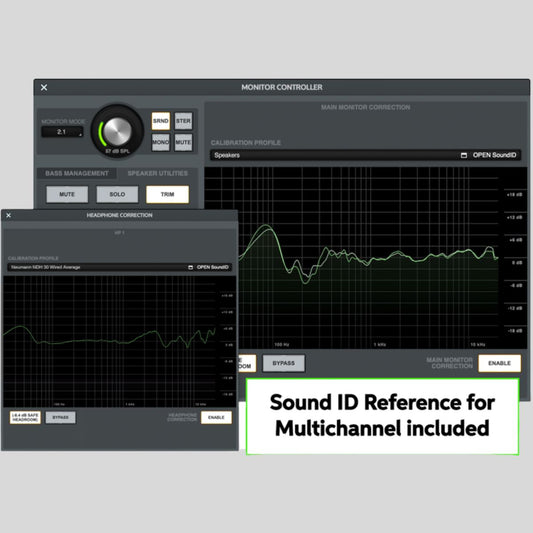Switch to the Bass Management tab
Screen dimensions: 533x533
pyautogui.click(x=77, y=173)
